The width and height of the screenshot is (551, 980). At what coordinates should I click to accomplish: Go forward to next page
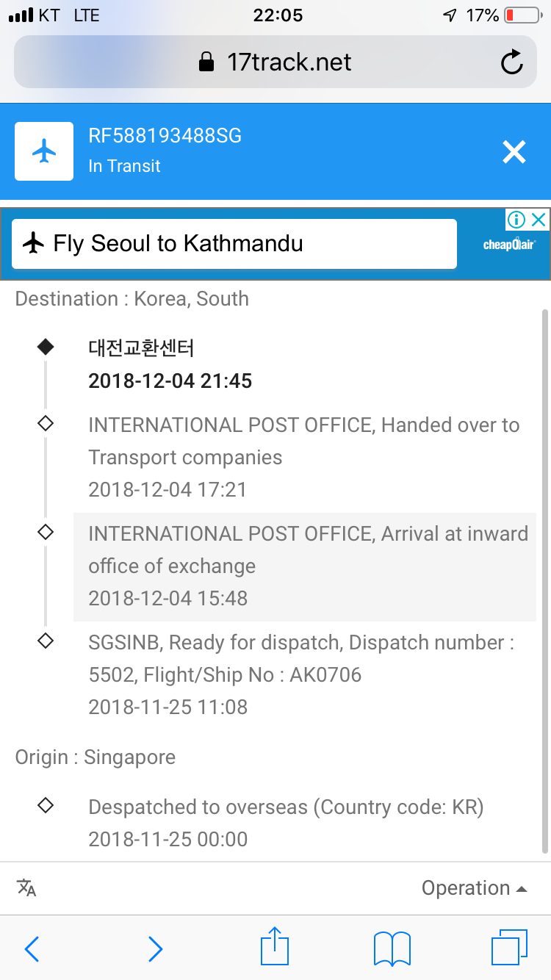click(155, 948)
